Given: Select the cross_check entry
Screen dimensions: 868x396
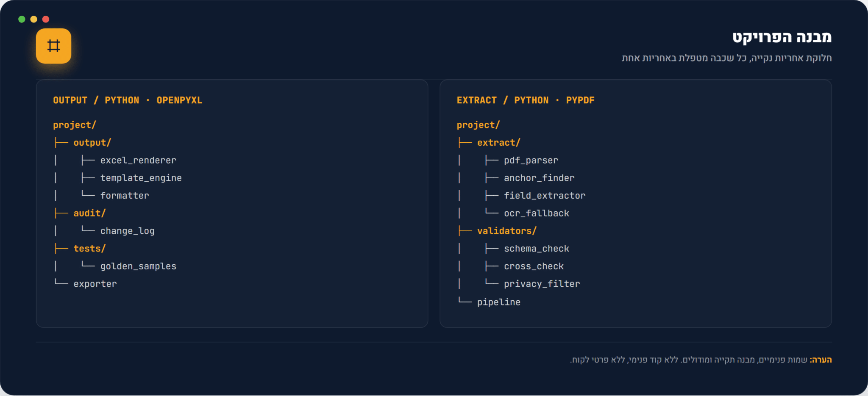Looking at the screenshot, I should point(534,266).
